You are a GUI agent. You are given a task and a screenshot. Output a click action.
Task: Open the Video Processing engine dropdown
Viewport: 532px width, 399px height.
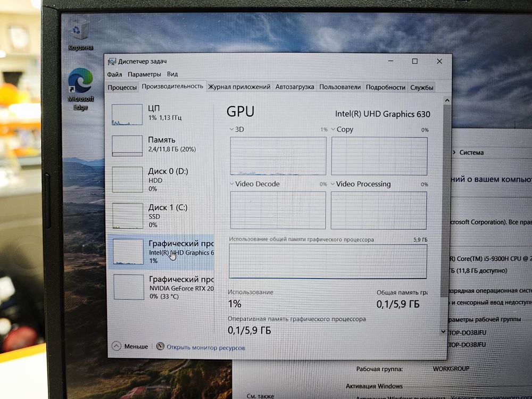tap(333, 184)
